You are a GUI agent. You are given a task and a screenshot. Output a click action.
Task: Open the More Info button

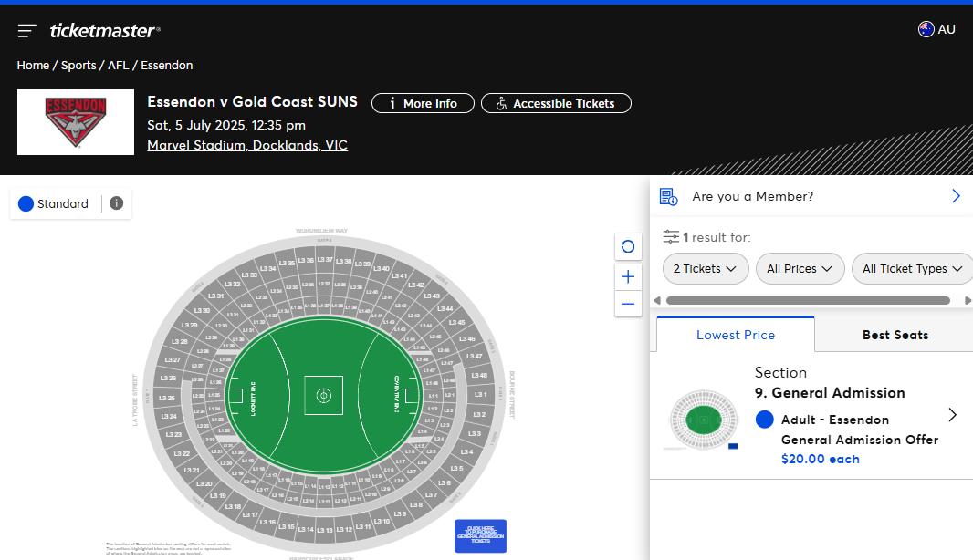(x=423, y=104)
